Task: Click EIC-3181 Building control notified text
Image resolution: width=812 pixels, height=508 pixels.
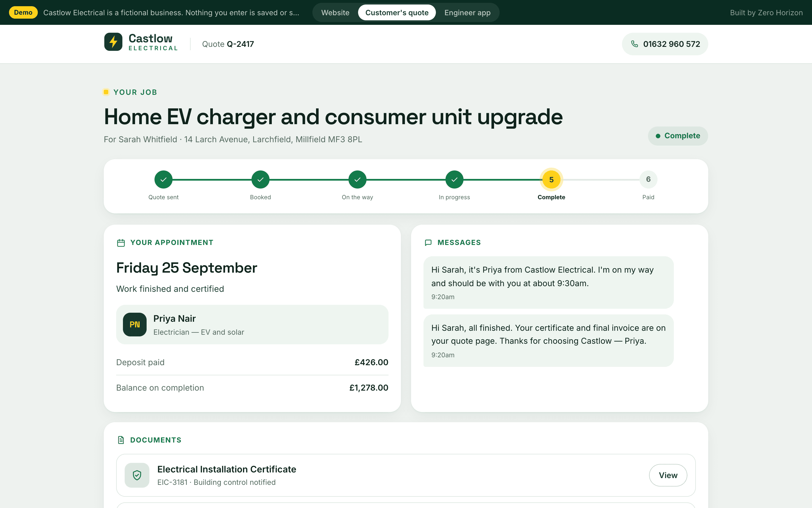Action: click(x=217, y=483)
